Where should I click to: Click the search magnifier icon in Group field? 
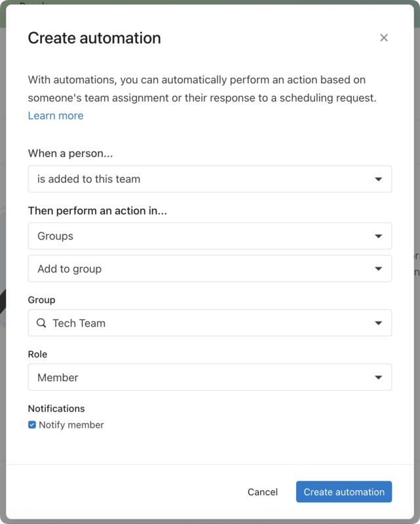coord(40,323)
